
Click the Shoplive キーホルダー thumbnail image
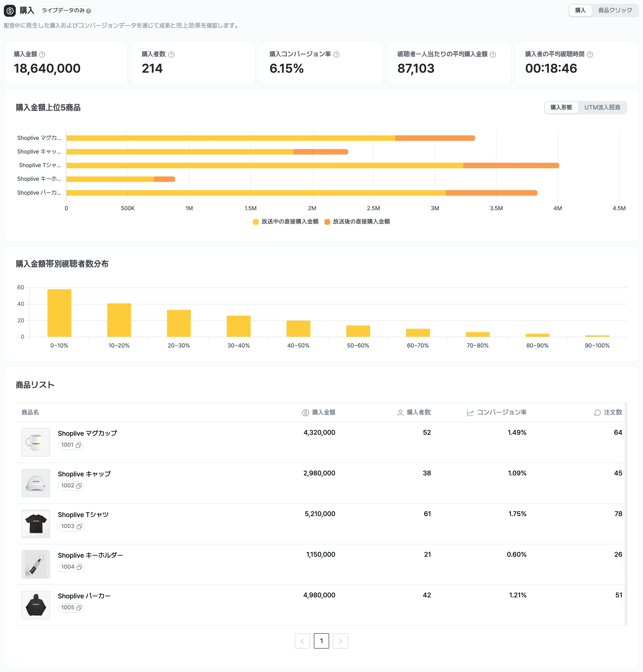click(x=36, y=564)
